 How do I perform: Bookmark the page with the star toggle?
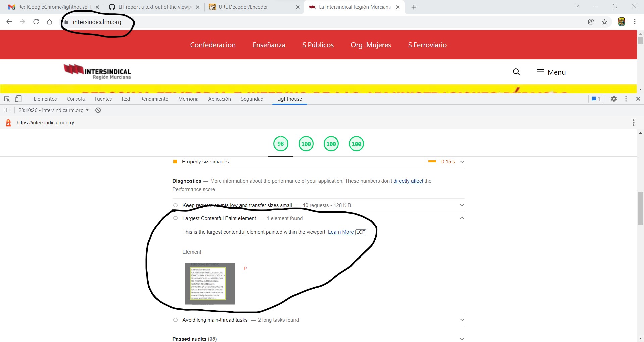click(605, 21)
